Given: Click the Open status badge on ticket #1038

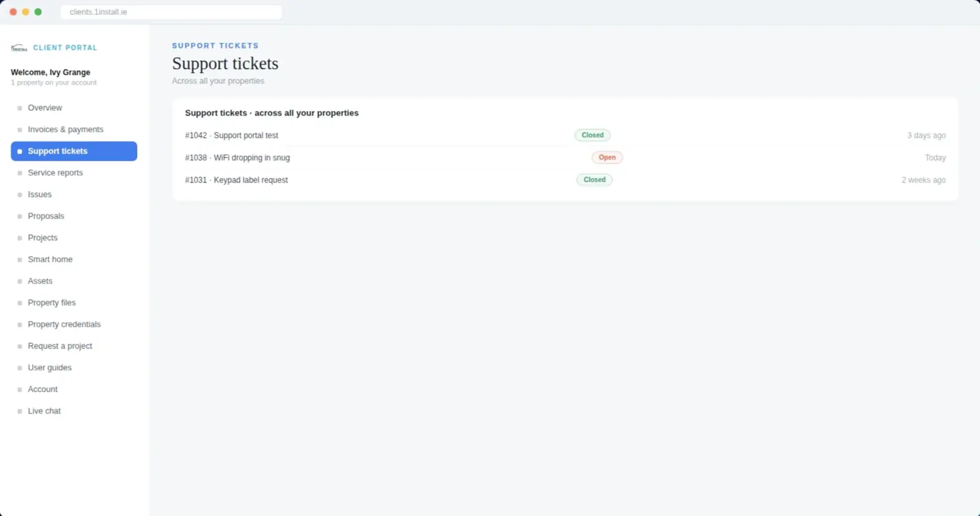Looking at the screenshot, I should (607, 157).
